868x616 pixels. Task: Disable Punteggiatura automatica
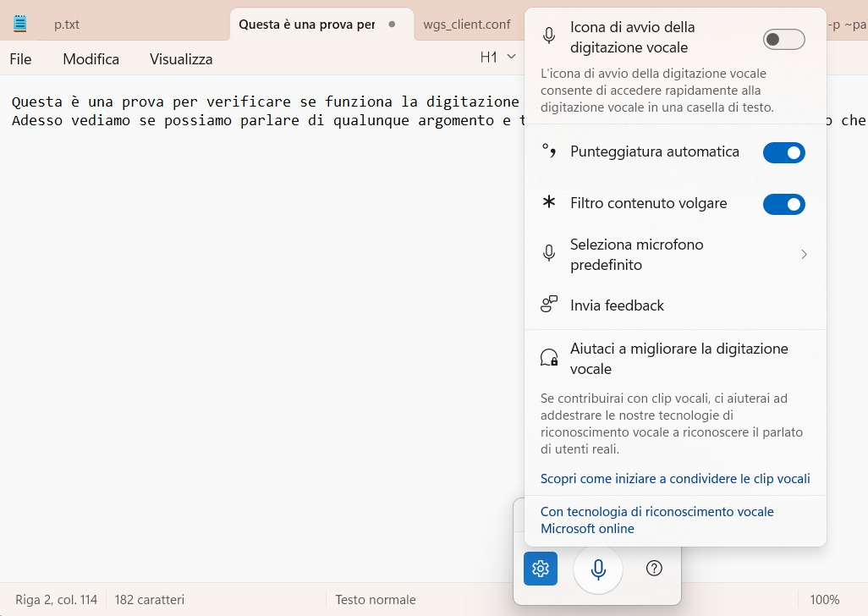[783, 153]
